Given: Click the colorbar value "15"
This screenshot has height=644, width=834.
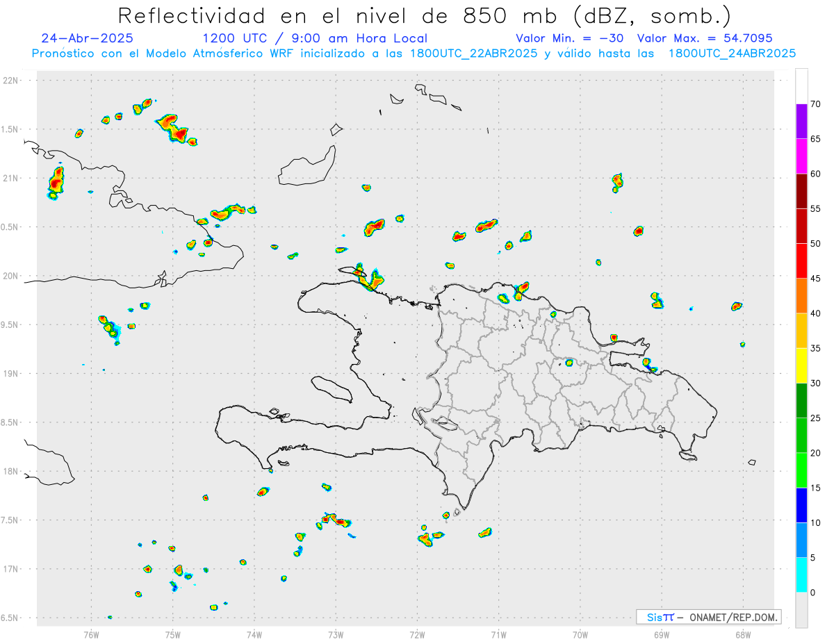Looking at the screenshot, I should pos(816,488).
